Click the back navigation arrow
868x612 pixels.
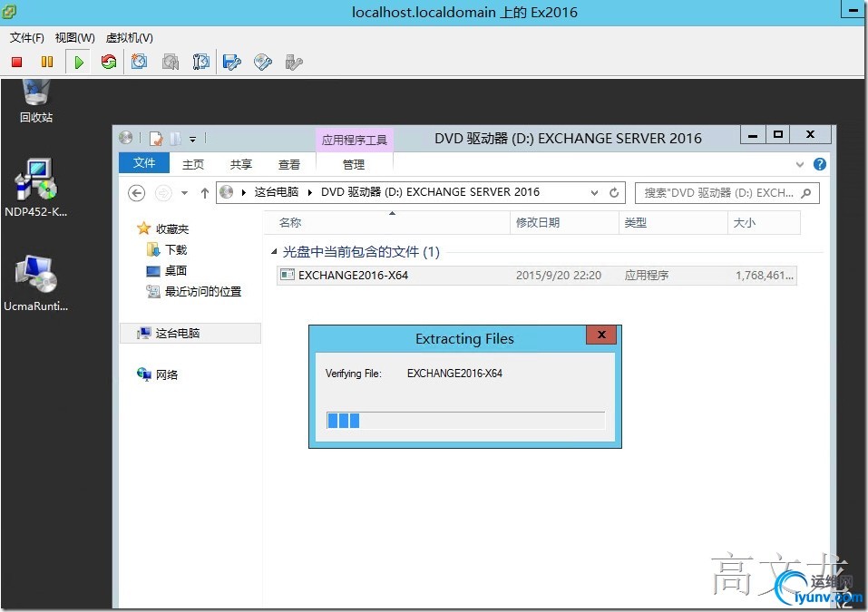(137, 192)
